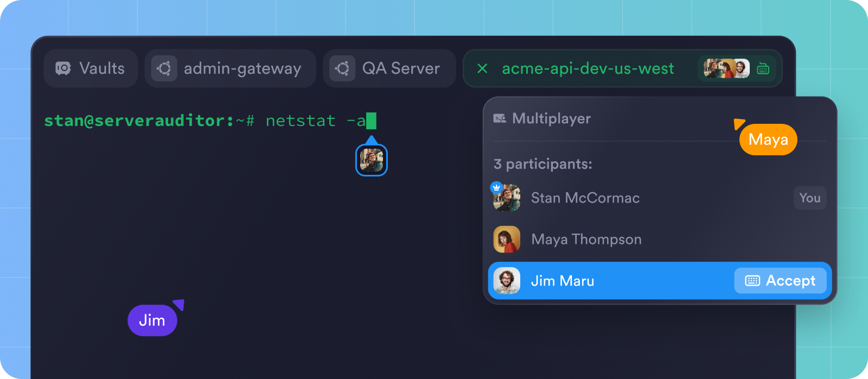Click the participant avatars in the active tab

[x=726, y=68]
